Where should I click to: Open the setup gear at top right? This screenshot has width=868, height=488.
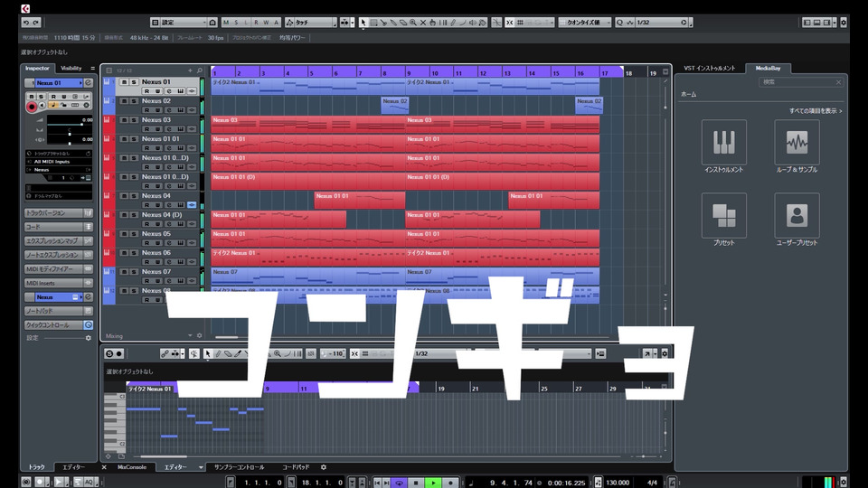pos(844,22)
